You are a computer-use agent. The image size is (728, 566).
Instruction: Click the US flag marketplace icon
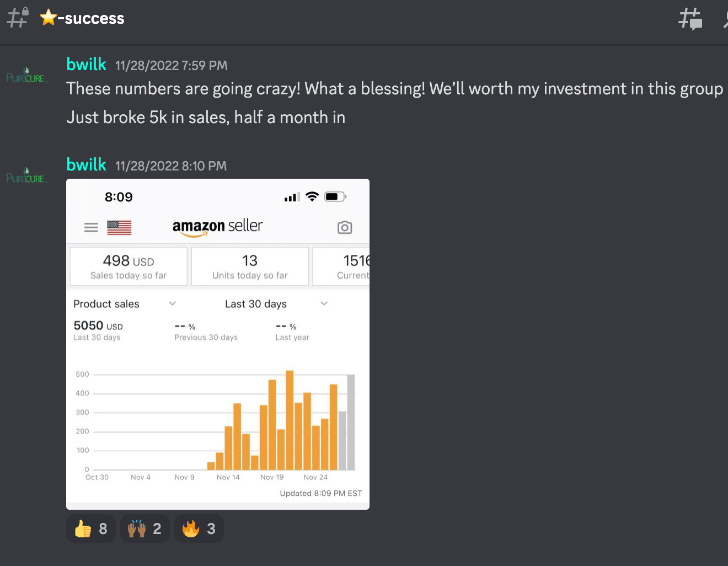119,227
